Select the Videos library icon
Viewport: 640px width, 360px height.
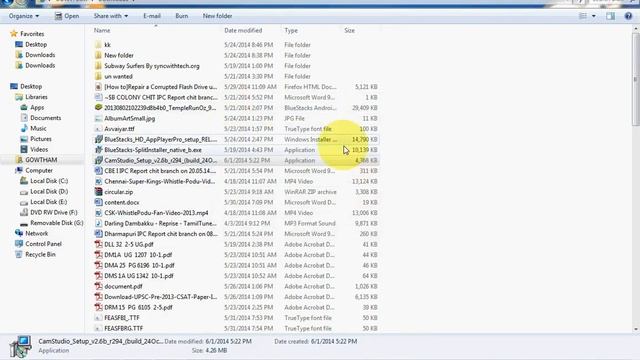(24, 149)
